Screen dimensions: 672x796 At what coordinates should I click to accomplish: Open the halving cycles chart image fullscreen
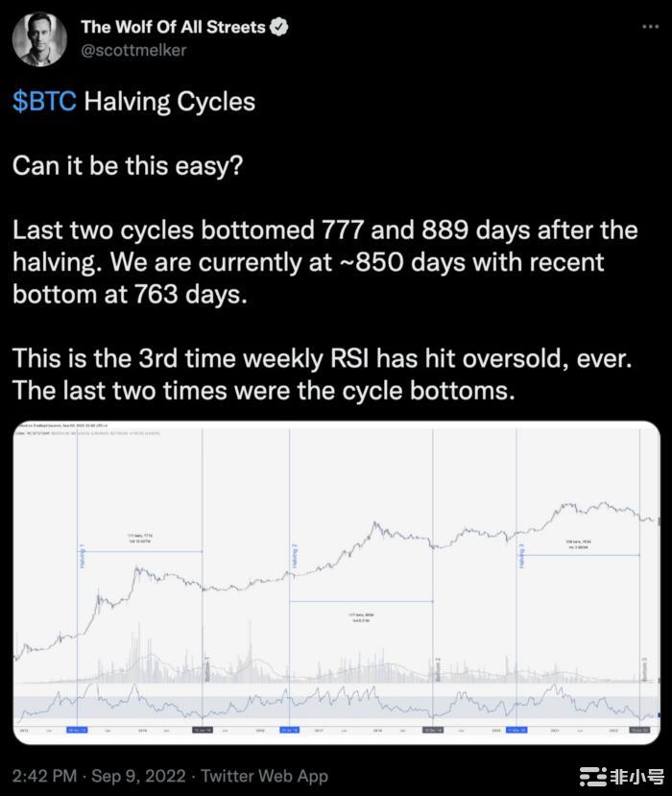[336, 586]
